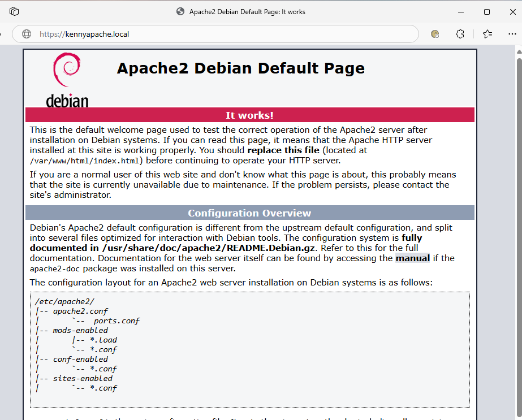Image resolution: width=522 pixels, height=420 pixels.
Task: Click "sites-enabled" in the config tree
Action: coord(83,378)
